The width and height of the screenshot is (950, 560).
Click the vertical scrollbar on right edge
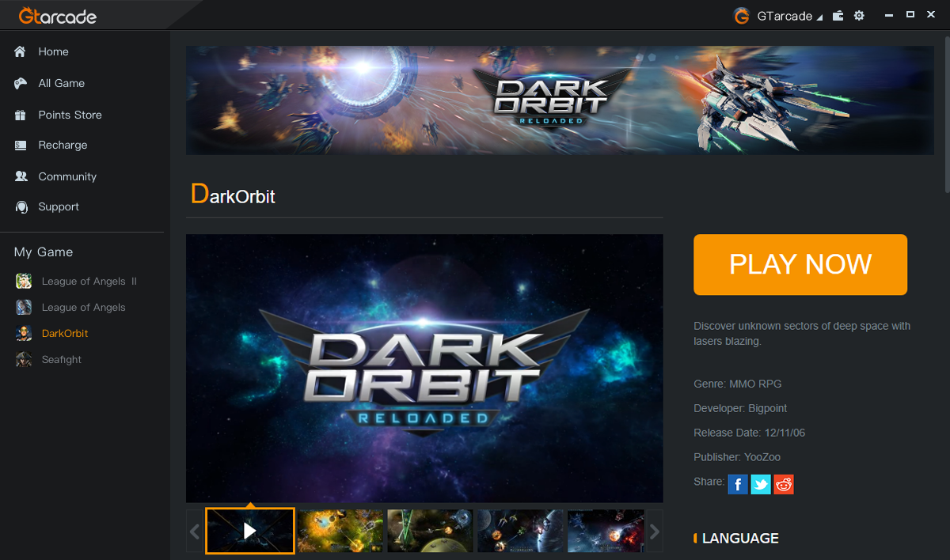tap(946, 119)
